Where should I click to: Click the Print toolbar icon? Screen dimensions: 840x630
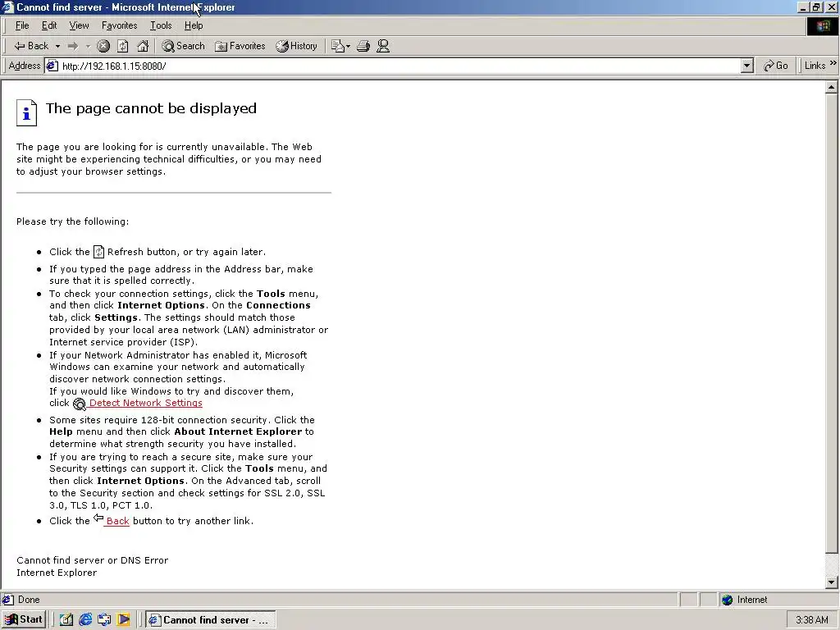pos(363,46)
